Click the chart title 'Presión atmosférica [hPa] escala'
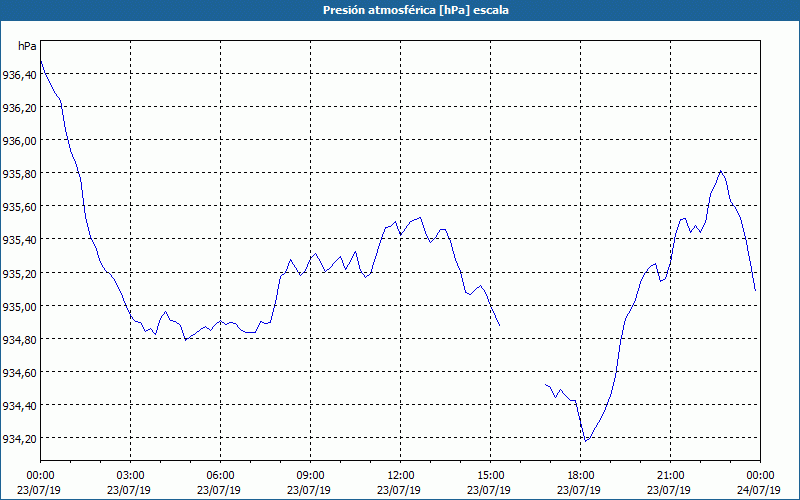 416,10
